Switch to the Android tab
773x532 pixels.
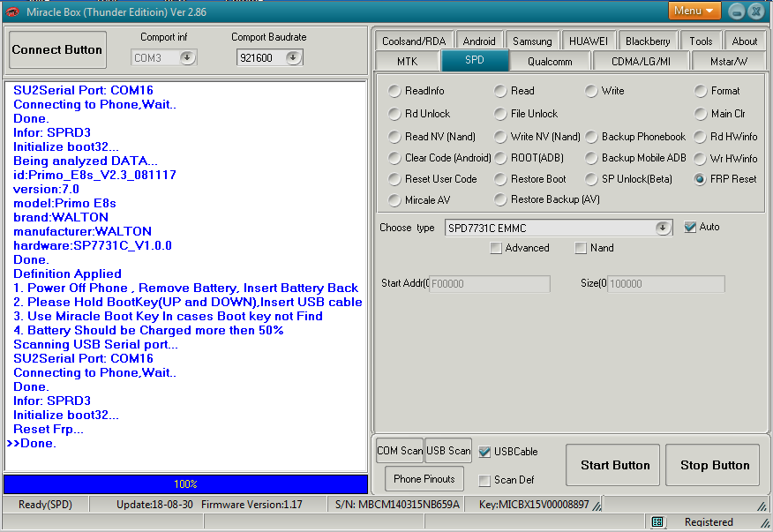click(479, 41)
